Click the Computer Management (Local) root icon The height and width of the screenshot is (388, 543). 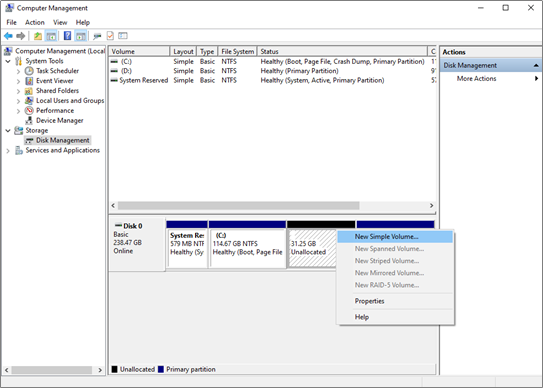point(8,51)
